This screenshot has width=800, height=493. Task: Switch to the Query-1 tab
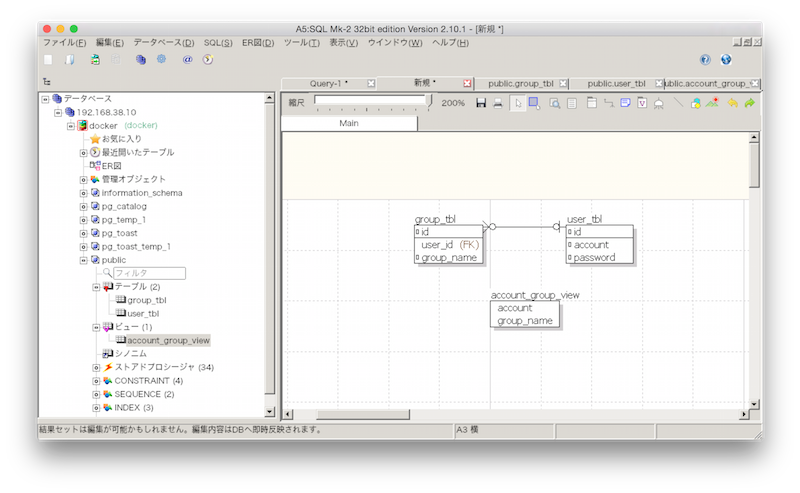click(x=328, y=83)
